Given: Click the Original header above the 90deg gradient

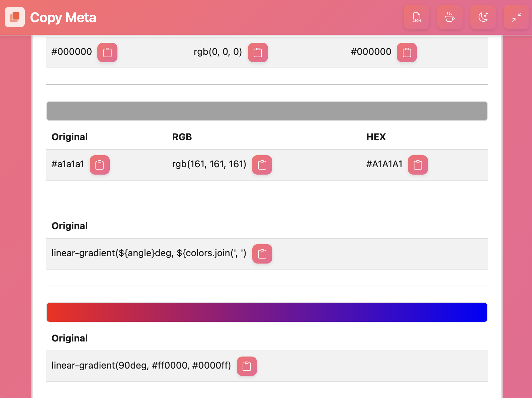Looking at the screenshot, I should [70, 338].
